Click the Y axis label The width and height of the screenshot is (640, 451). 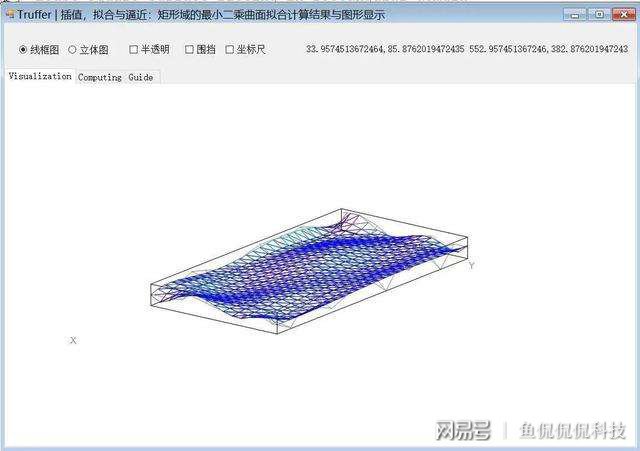pyautogui.click(x=471, y=266)
